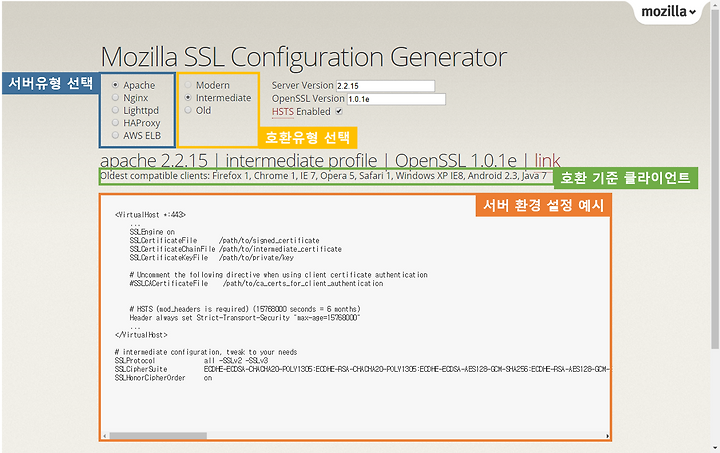Viewport: 720px width, 453px height.
Task: Click the '#SSLCACertificateFile' commented line
Action: click(256, 284)
